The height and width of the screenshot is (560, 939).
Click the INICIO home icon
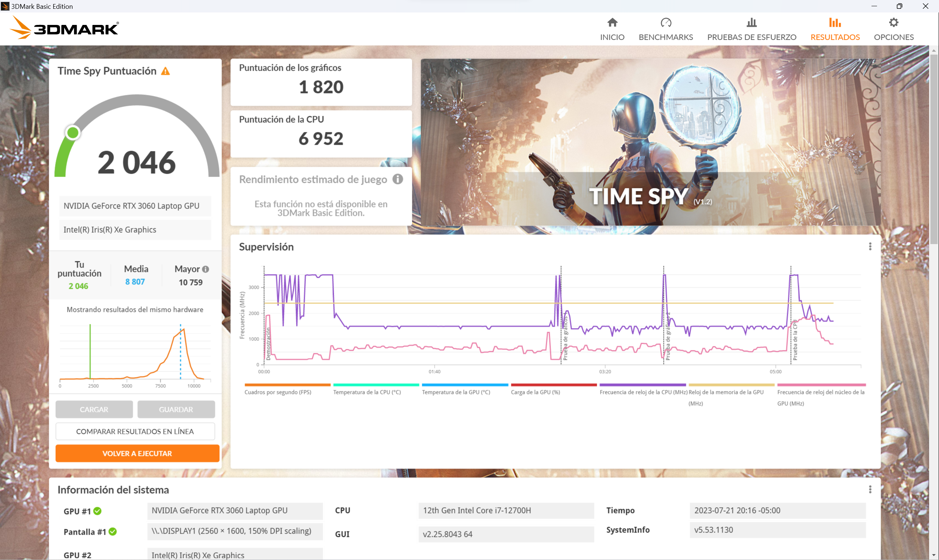[612, 23]
